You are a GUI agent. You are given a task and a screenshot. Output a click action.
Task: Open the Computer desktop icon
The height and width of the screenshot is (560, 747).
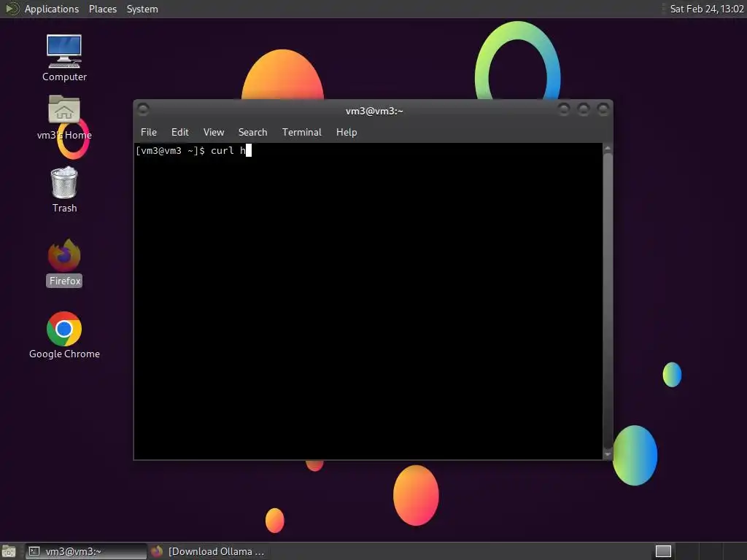click(64, 57)
